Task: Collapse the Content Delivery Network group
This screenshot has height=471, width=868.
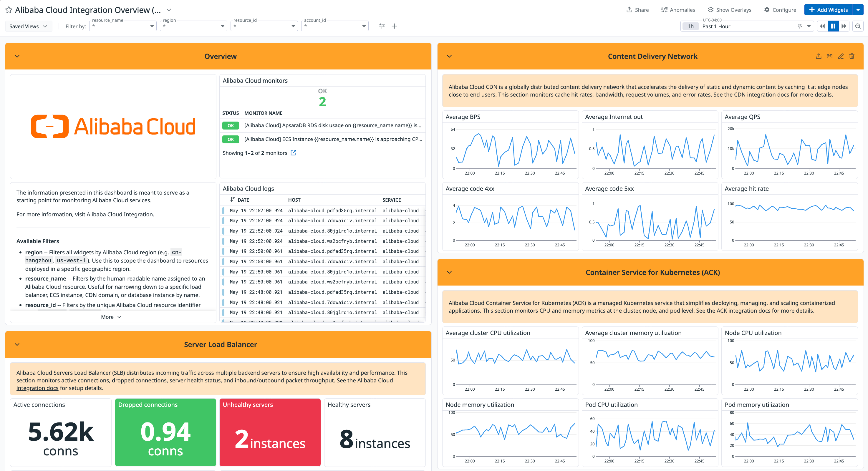Action: click(449, 56)
